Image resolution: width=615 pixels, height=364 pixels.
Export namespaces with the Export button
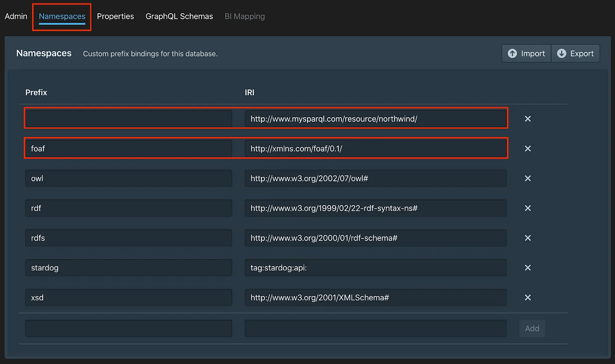pyautogui.click(x=575, y=54)
